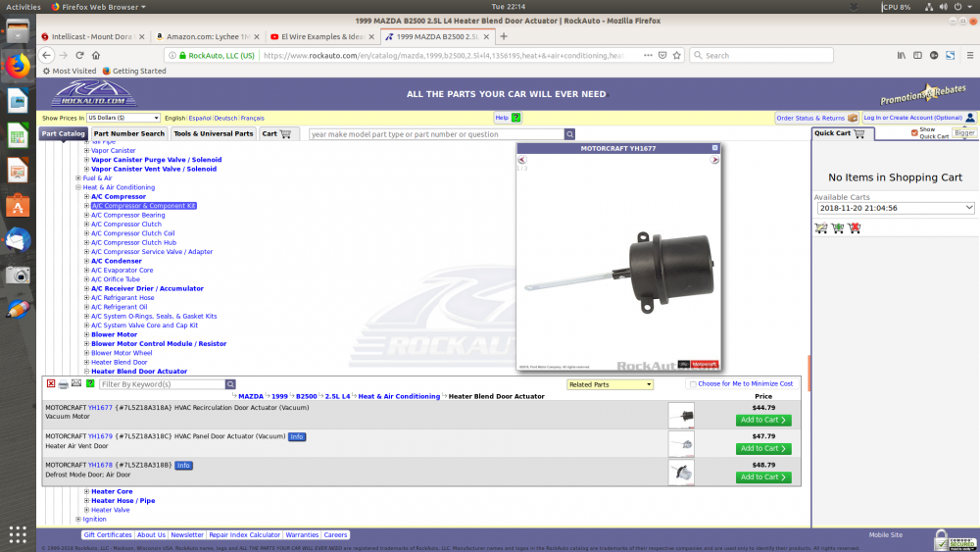Click the Bigger quick cart button
This screenshot has width=980, height=552.
[x=964, y=132]
